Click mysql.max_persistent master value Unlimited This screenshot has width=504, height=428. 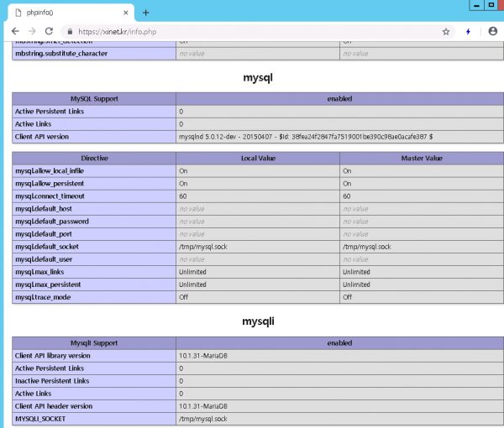(x=356, y=284)
